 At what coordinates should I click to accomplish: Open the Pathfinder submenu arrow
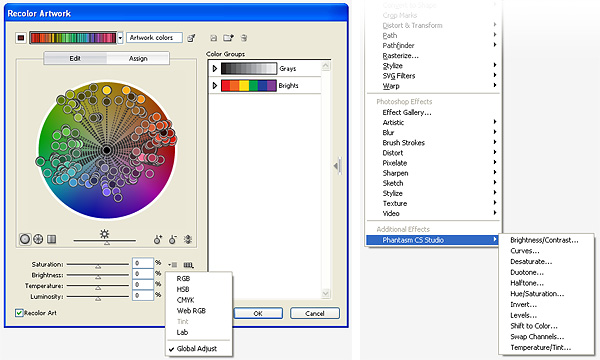click(x=495, y=45)
